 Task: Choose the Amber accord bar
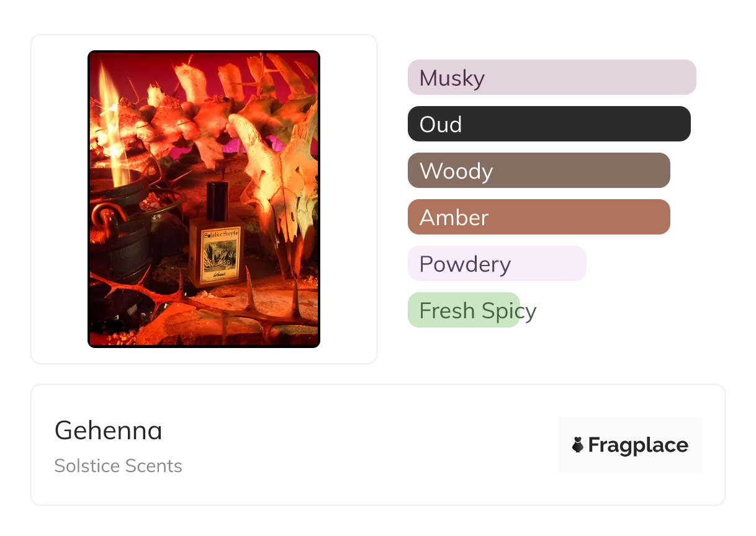click(538, 217)
